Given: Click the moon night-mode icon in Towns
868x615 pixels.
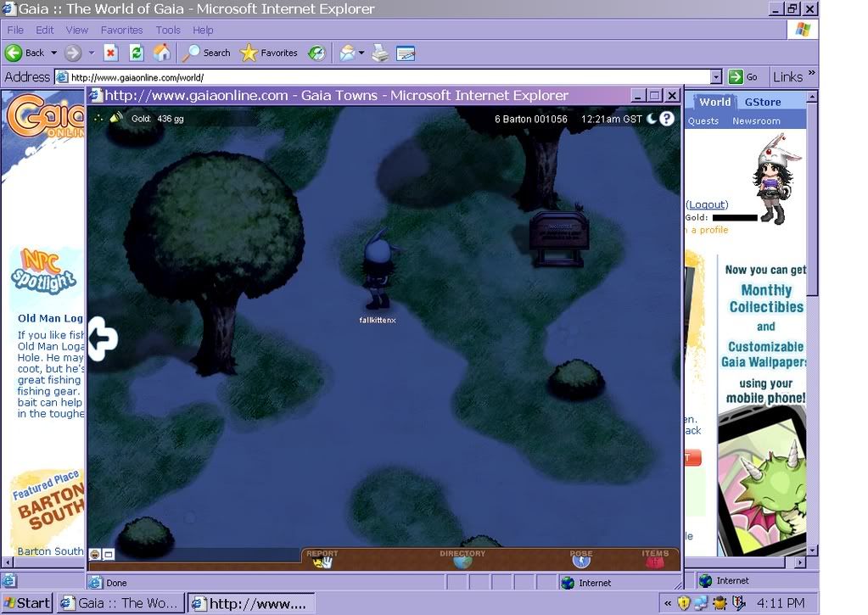Looking at the screenshot, I should (652, 119).
